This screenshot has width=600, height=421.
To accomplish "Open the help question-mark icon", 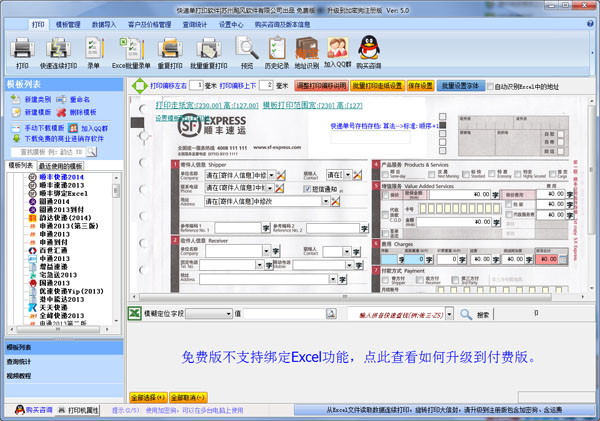I will point(590,24).
